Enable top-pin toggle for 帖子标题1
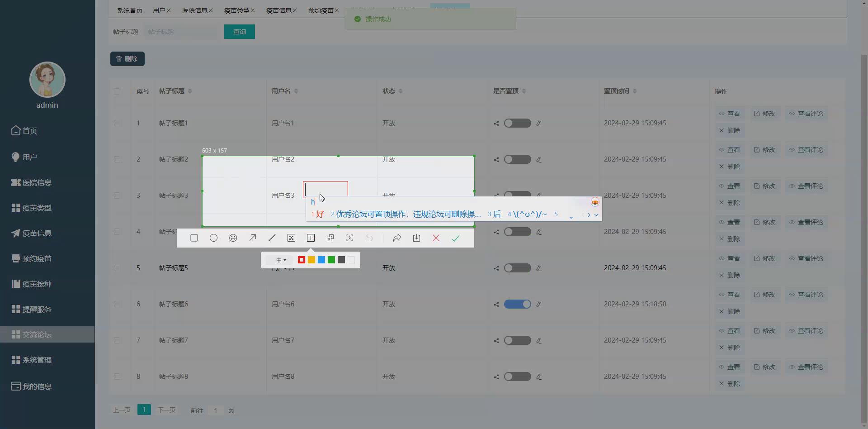Image resolution: width=868 pixels, height=429 pixels. tap(517, 123)
